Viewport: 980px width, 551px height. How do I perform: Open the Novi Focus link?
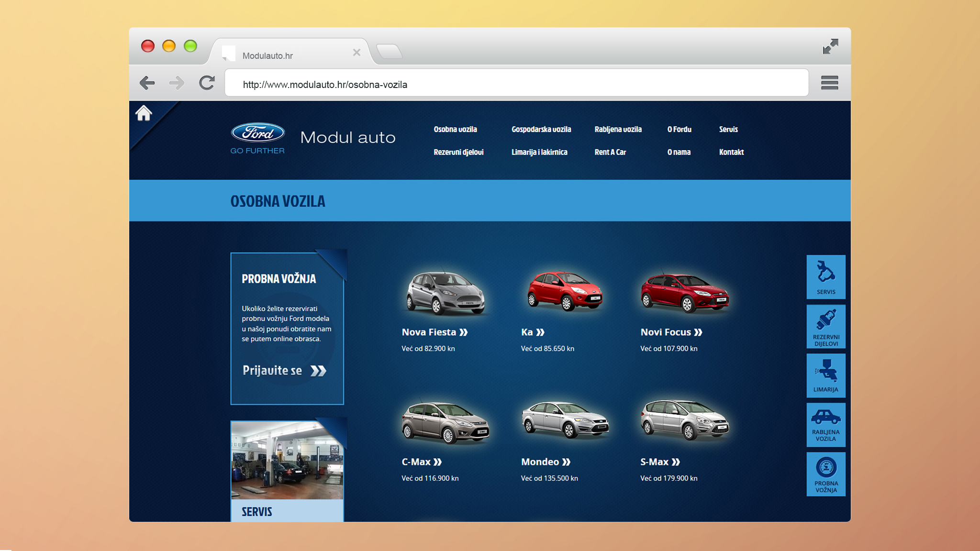[671, 332]
